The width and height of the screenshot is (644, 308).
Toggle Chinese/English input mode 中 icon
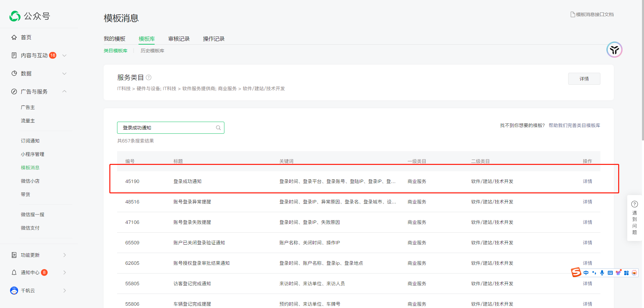click(x=586, y=273)
